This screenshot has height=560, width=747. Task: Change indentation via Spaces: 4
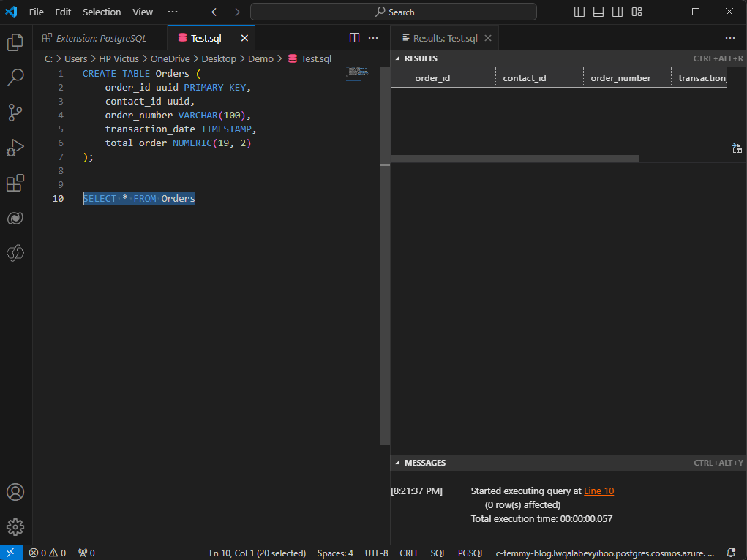coord(335,553)
